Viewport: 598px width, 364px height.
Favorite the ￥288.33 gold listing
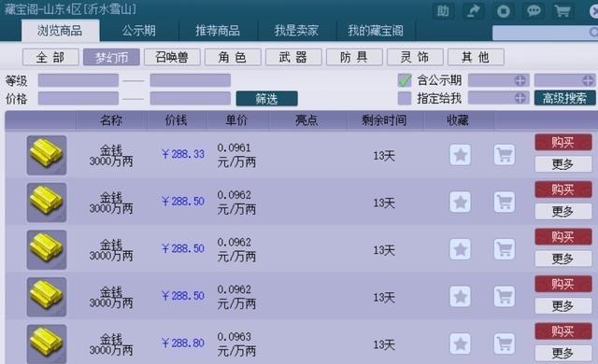(x=461, y=155)
